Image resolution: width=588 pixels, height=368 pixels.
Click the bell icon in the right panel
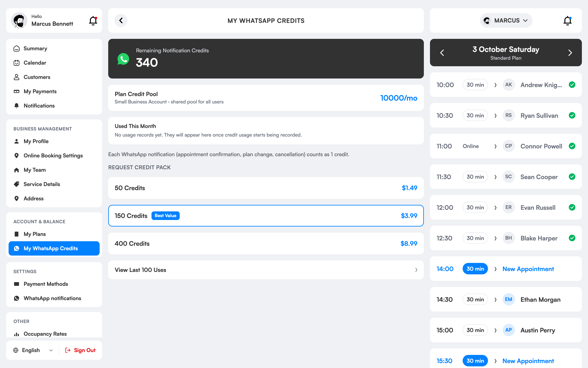[568, 21]
